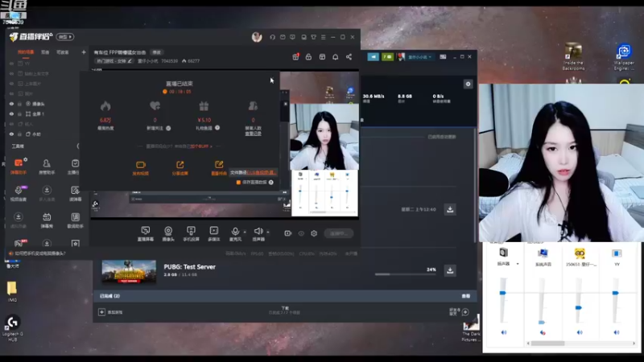Click the 弹幕秀 toolbox icon

[47, 220]
